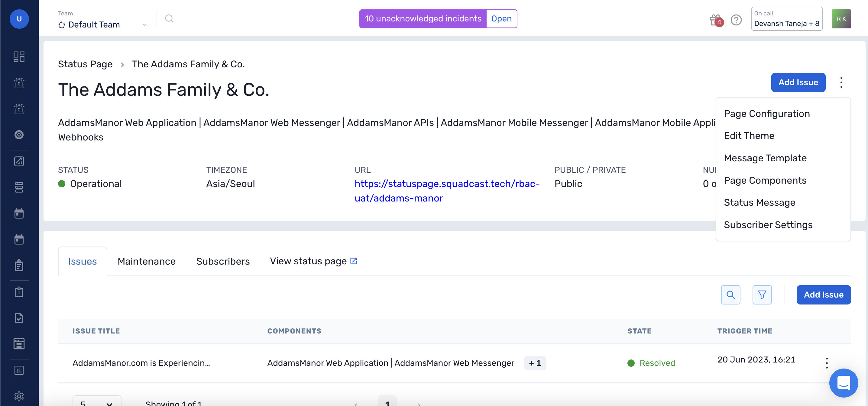Image resolution: width=868 pixels, height=406 pixels.
Task: Open Settings from the sidebar gear icon
Action: click(19, 396)
